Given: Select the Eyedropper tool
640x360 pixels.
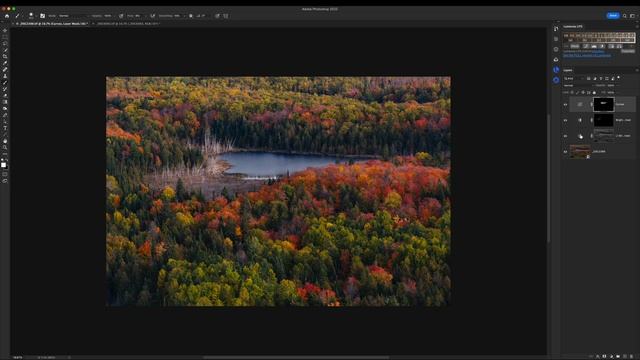Looking at the screenshot, I should pos(5,63).
